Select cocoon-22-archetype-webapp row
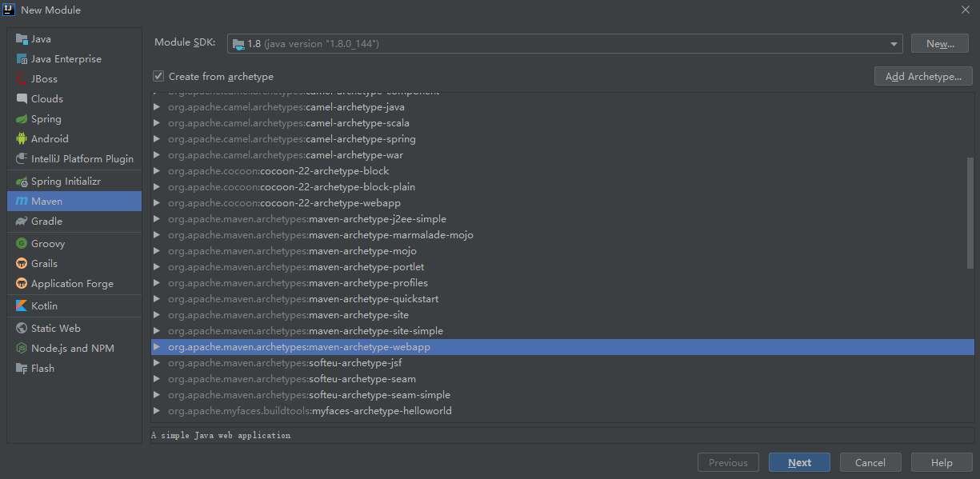This screenshot has height=479, width=980. (562, 203)
